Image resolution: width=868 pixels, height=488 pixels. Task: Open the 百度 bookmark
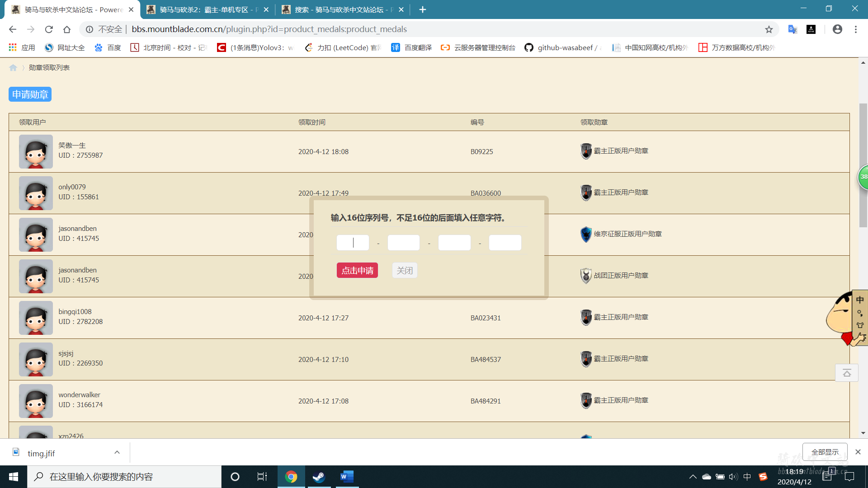tap(108, 47)
